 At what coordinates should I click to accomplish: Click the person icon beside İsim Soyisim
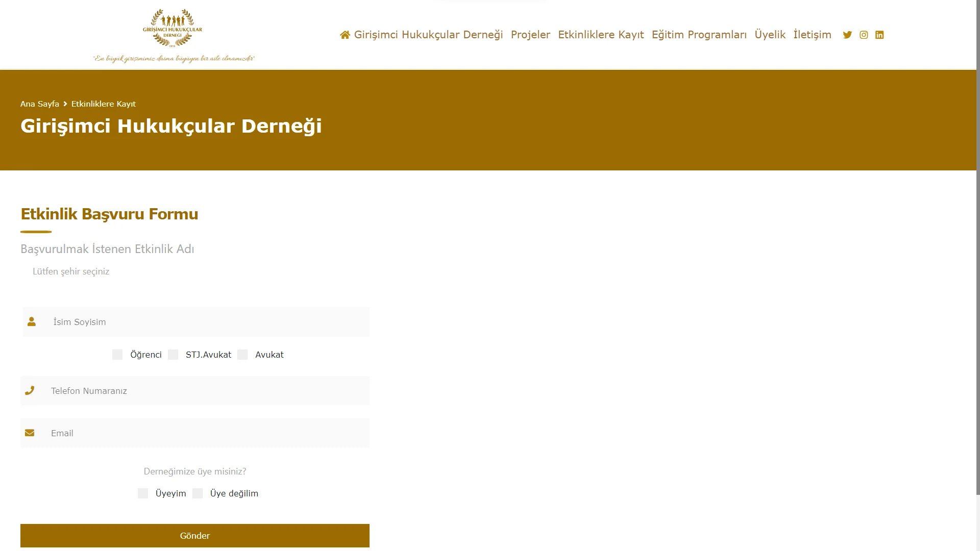point(32,321)
